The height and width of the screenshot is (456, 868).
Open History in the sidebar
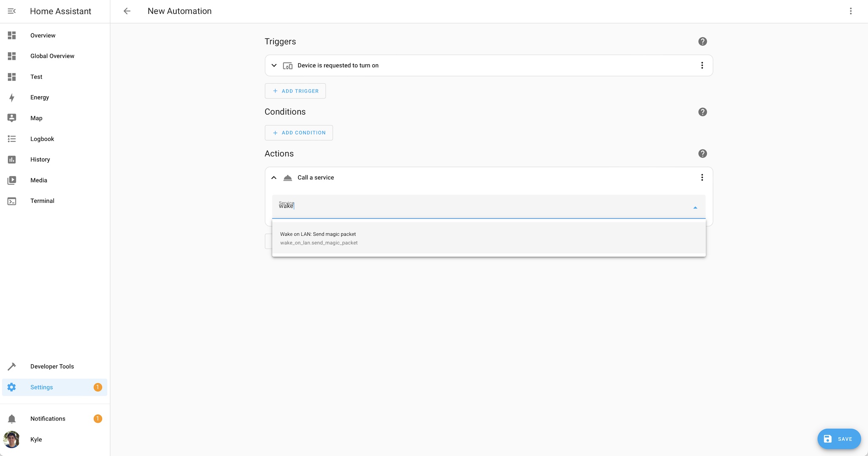coord(55,160)
